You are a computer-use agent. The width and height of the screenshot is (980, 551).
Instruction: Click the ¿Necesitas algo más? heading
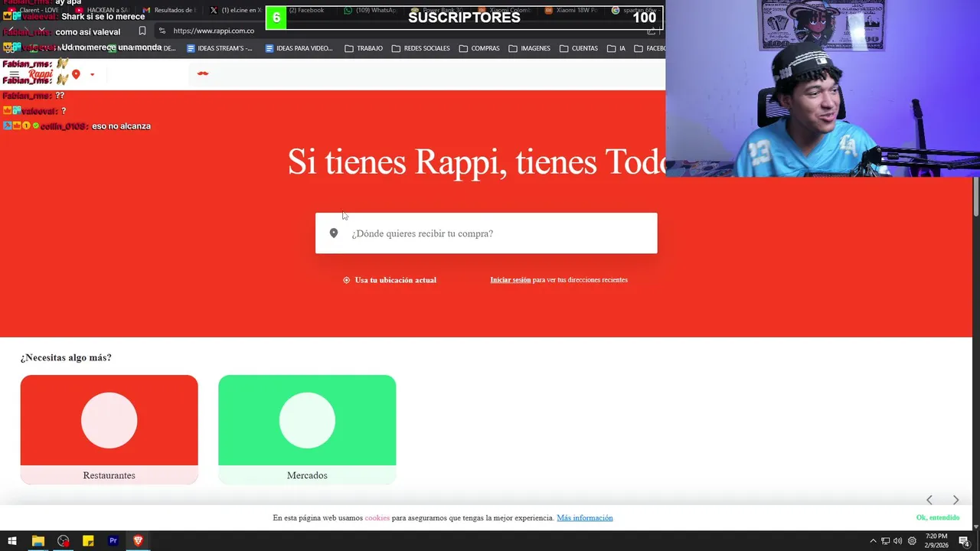[66, 357]
